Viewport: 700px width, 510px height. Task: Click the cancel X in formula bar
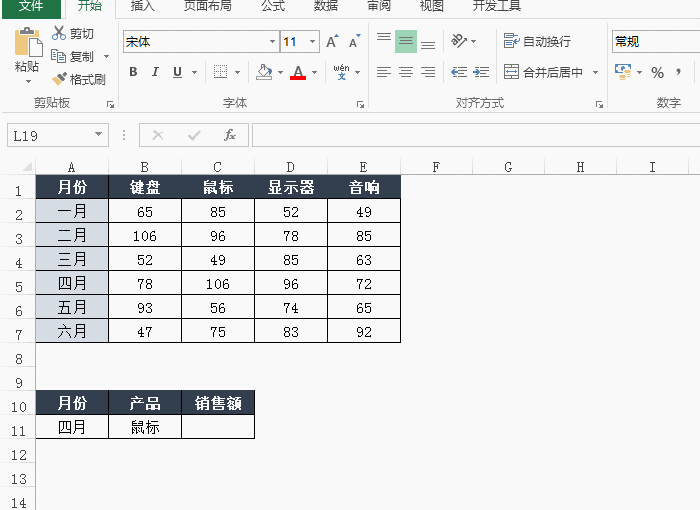[x=158, y=135]
